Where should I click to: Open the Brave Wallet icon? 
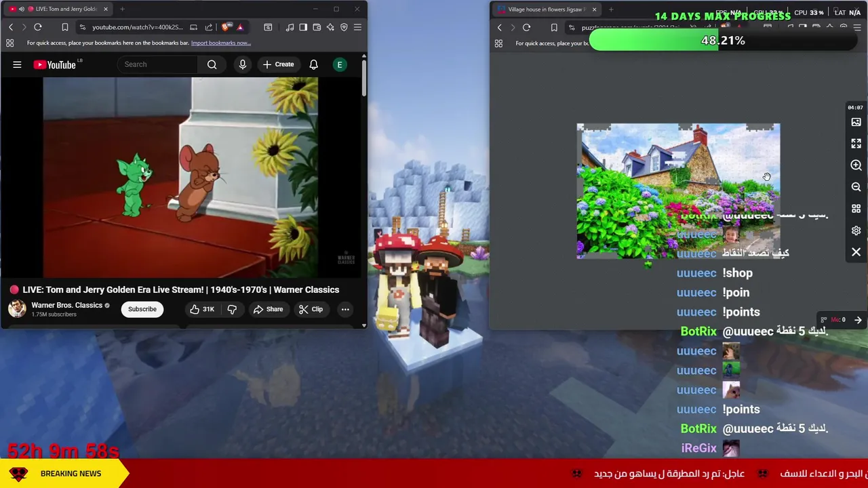click(x=317, y=27)
